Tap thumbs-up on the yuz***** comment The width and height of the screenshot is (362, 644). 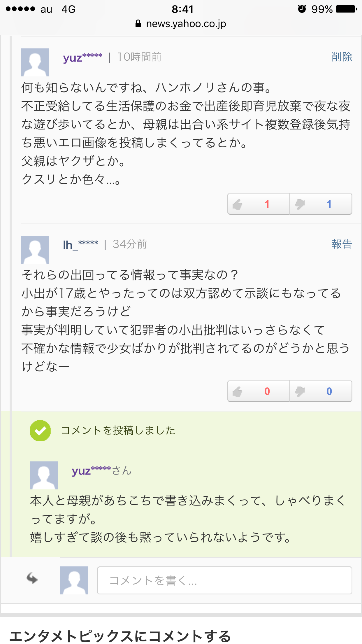pos(259,204)
